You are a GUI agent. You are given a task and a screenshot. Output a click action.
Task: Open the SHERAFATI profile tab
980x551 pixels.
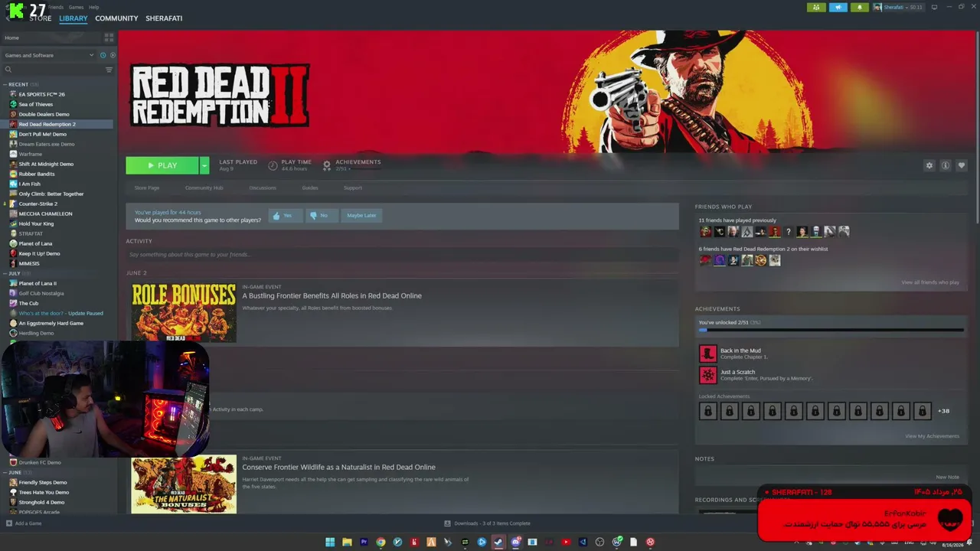[x=164, y=18]
